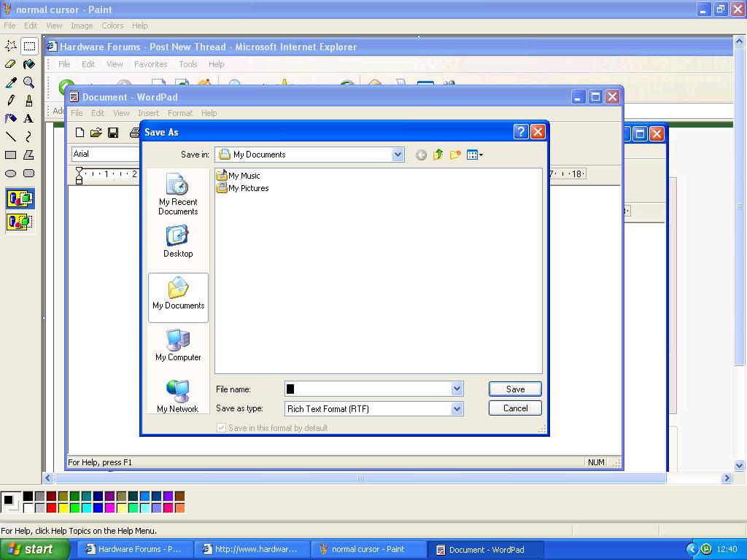Open Tools menu in Internet Explorer
Viewport: 747px width, 560px height.
[187, 64]
